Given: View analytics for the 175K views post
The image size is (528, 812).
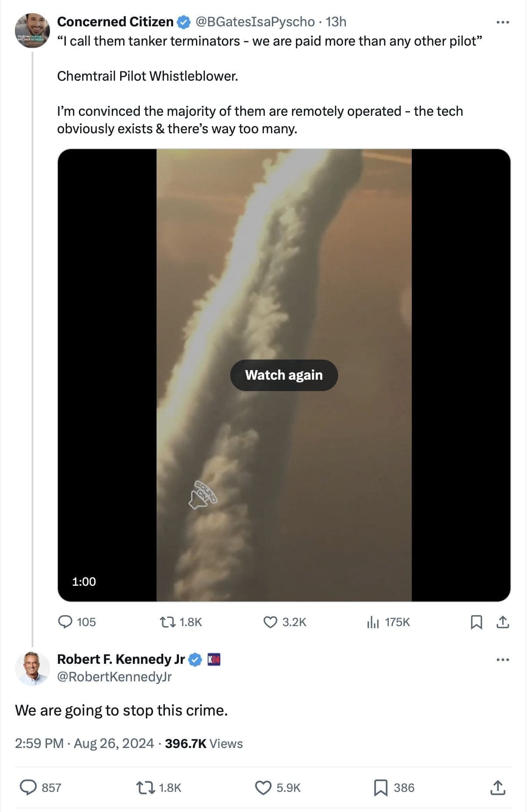Looking at the screenshot, I should (x=373, y=622).
